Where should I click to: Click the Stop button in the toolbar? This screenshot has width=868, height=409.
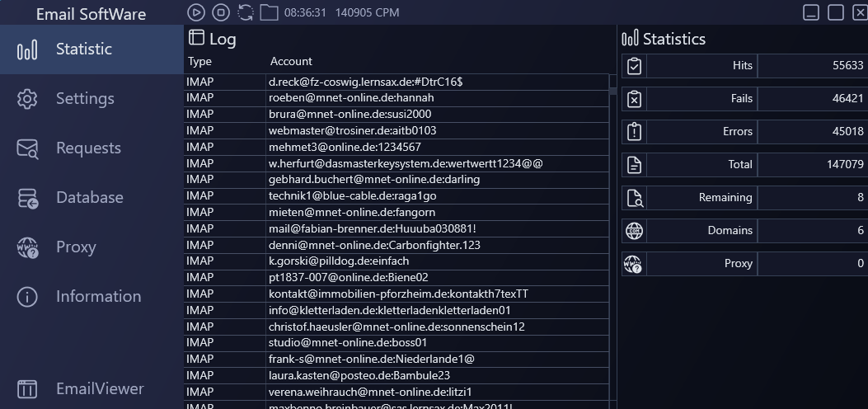point(220,12)
